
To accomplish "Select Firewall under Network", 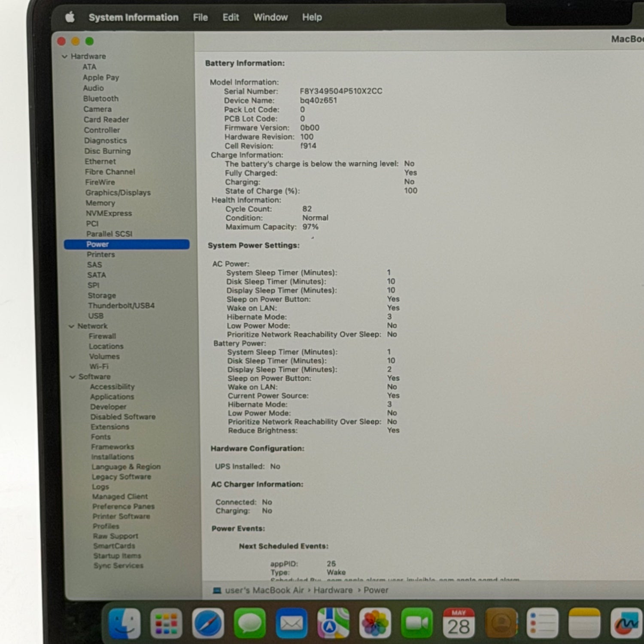I will 102,336.
